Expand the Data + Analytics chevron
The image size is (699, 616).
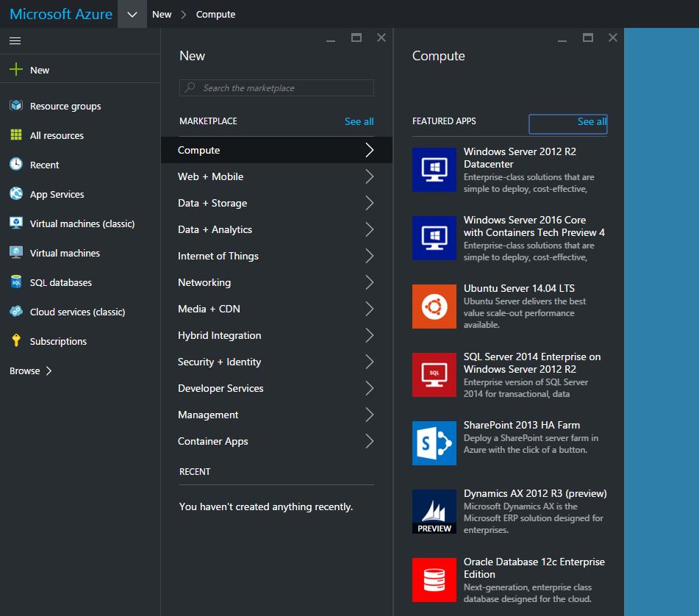pyautogui.click(x=369, y=229)
